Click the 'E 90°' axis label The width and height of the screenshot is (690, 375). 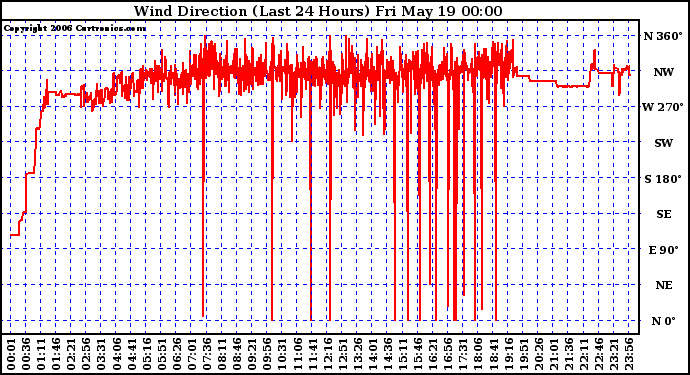(x=664, y=250)
